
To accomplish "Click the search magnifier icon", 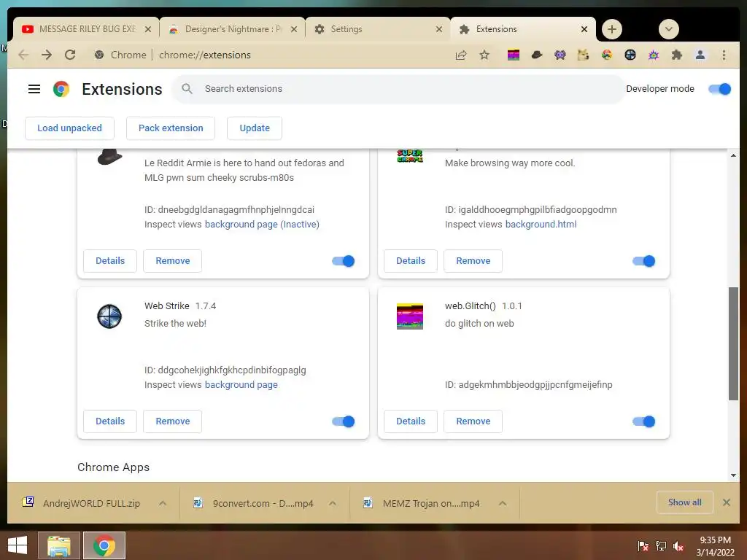I will tap(187, 88).
